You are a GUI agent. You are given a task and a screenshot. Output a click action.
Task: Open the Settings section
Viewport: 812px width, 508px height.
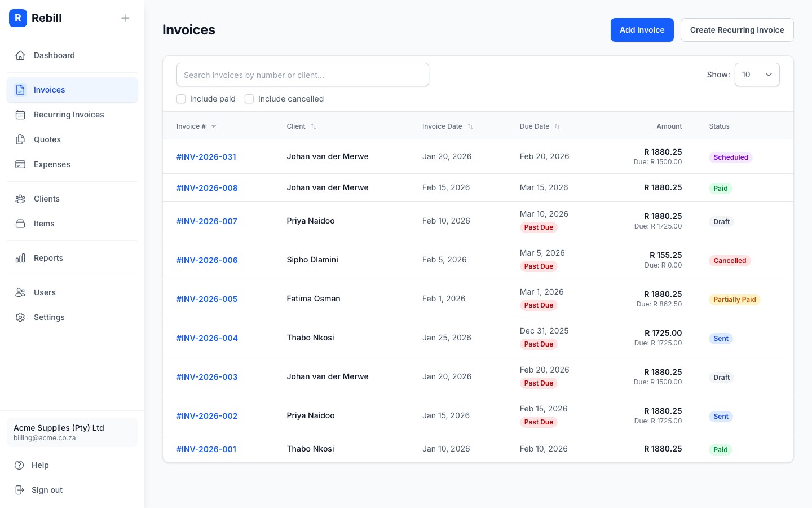(x=49, y=317)
